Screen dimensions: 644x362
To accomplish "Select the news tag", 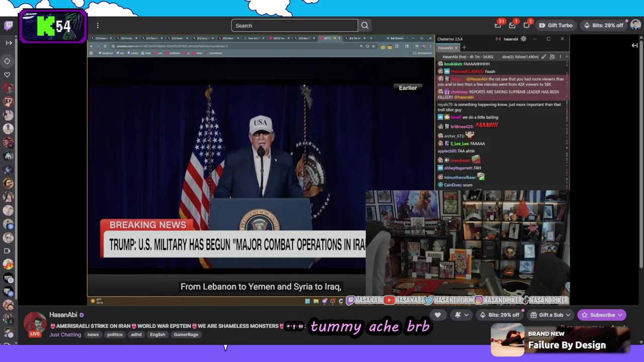I will pos(93,335).
